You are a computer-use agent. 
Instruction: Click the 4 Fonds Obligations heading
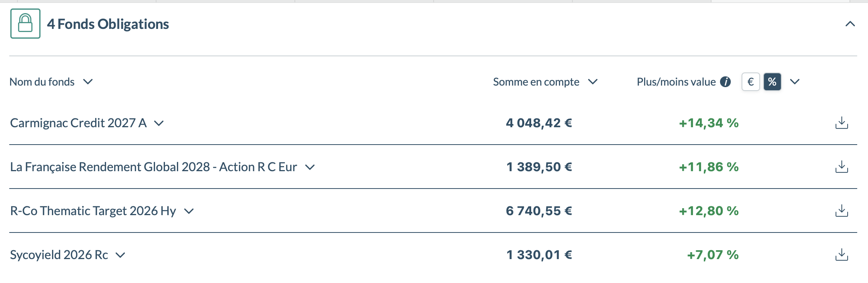(x=108, y=24)
